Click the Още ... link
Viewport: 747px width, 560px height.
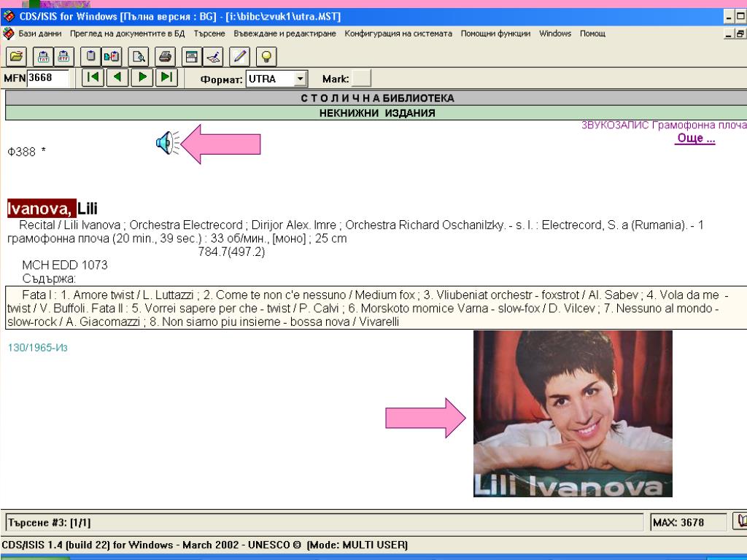pyautogui.click(x=696, y=138)
